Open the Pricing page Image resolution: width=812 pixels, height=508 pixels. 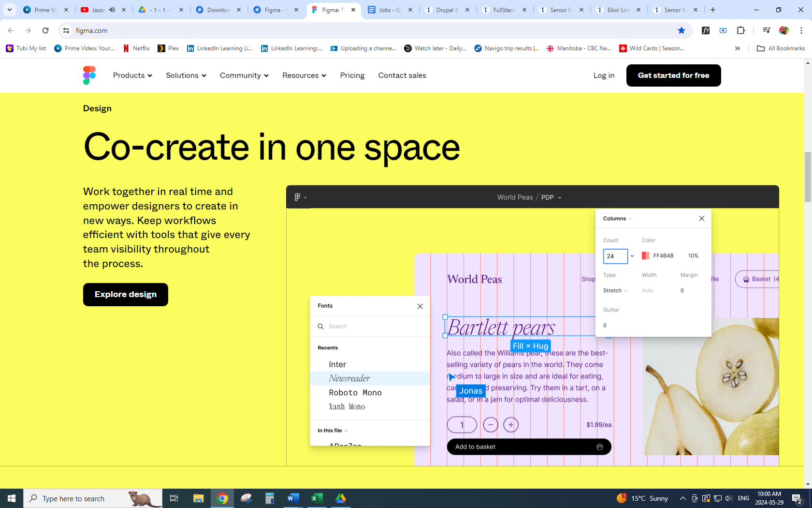352,75
